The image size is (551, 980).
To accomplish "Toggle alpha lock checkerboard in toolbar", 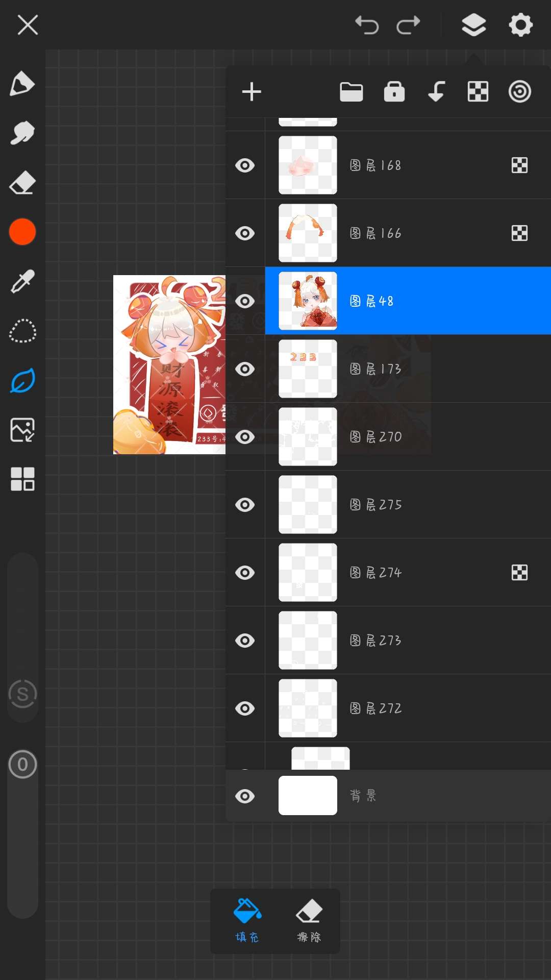I will [478, 92].
